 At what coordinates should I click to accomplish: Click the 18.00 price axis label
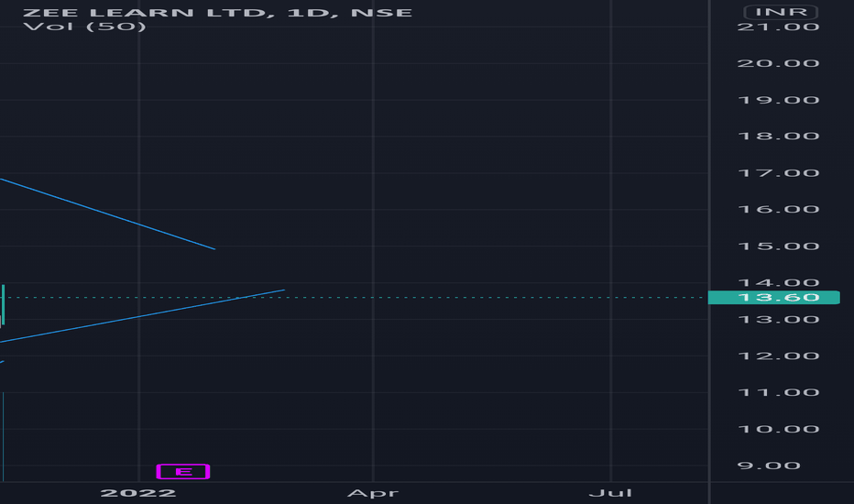[778, 137]
